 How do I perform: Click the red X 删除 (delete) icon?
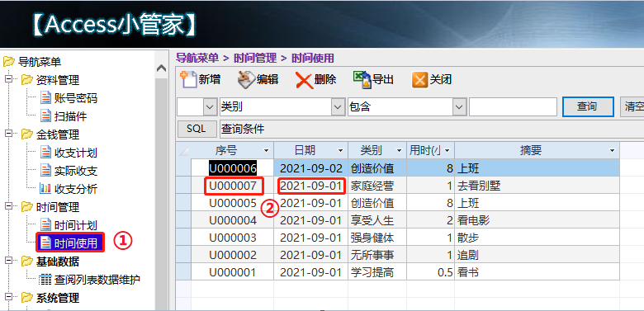tap(305, 80)
